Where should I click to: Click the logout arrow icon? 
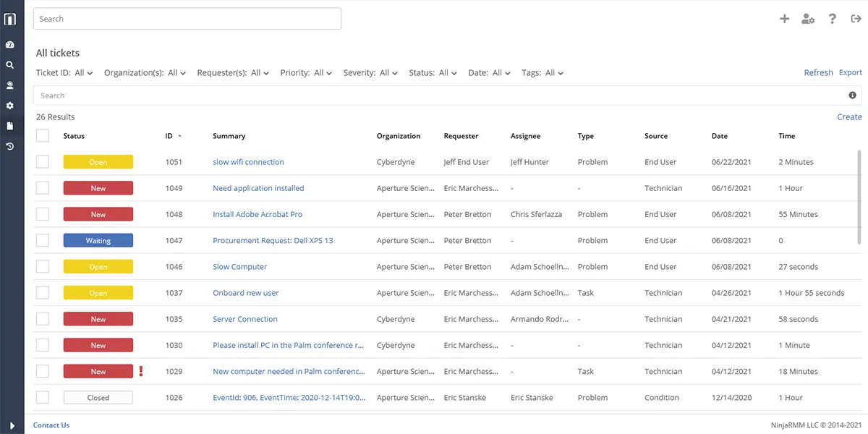coord(856,19)
